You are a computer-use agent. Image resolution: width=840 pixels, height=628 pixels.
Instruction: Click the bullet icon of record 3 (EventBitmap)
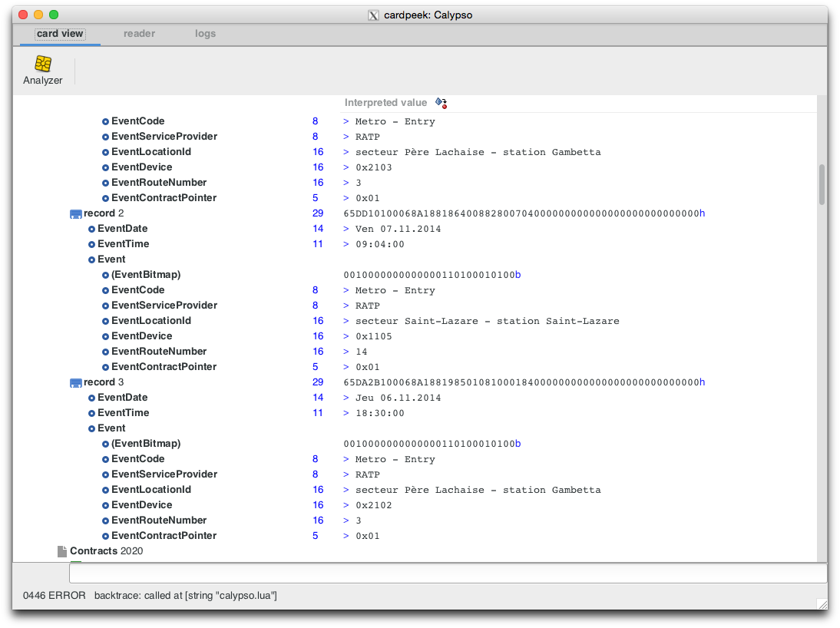click(x=105, y=444)
